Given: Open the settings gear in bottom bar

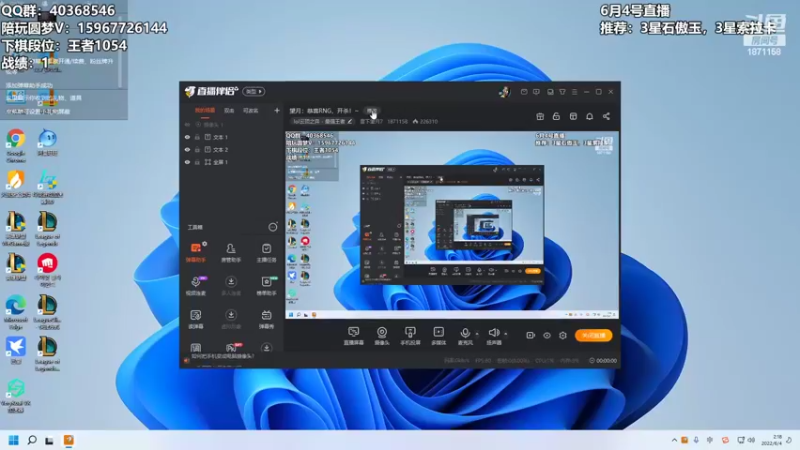Looking at the screenshot, I should click(563, 335).
